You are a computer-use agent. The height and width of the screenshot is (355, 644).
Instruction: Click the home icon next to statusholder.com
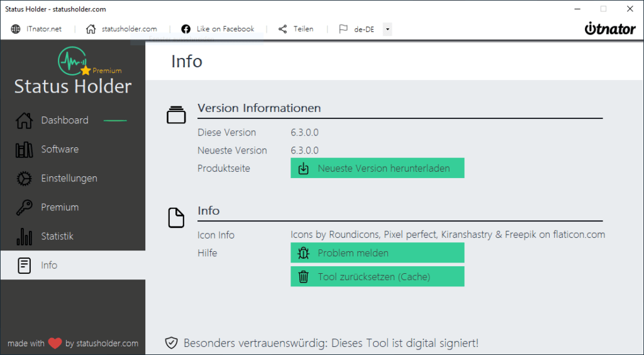(x=91, y=29)
